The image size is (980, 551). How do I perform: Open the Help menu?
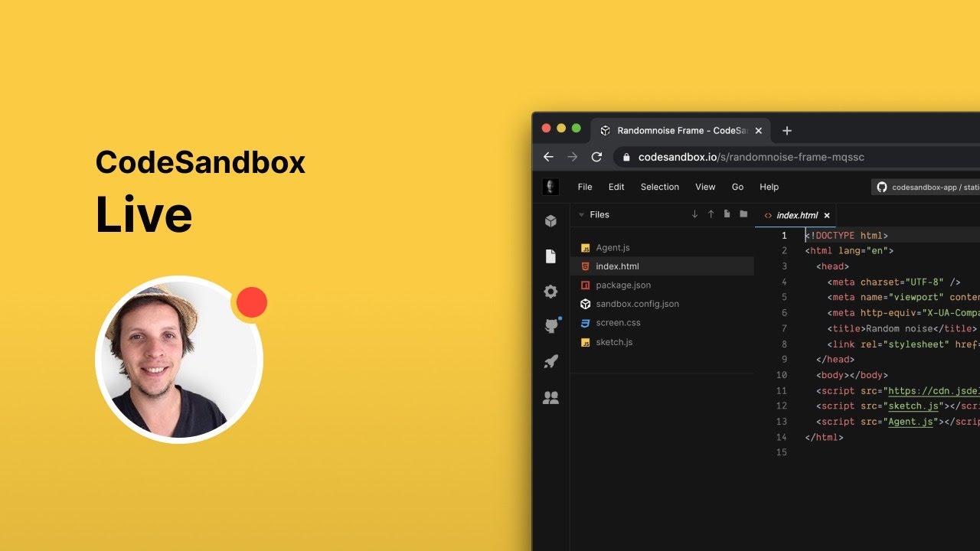[769, 187]
